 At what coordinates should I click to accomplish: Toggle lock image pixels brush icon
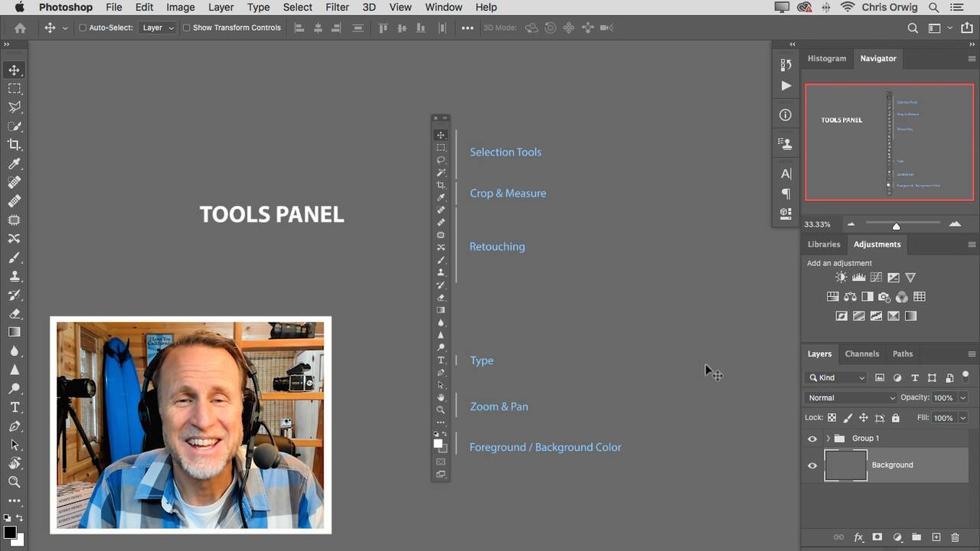click(848, 418)
